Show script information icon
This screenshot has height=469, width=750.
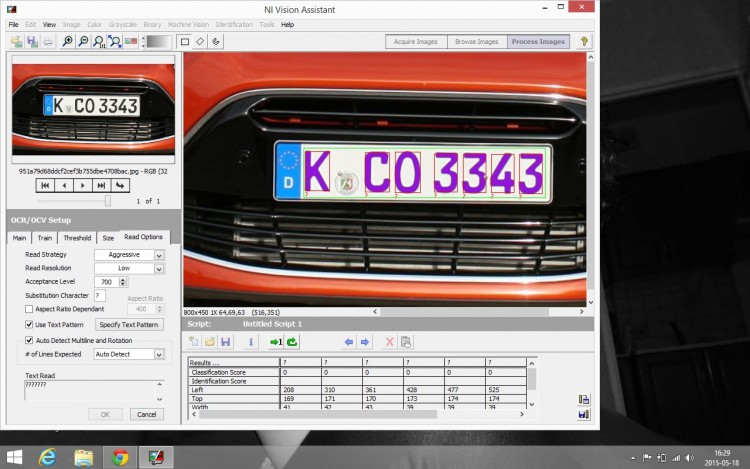pos(251,342)
